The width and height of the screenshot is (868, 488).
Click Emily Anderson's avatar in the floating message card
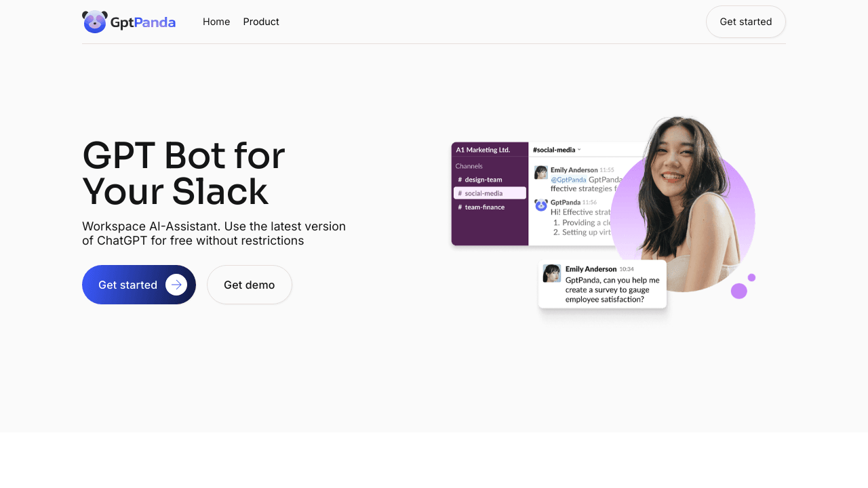pos(551,274)
